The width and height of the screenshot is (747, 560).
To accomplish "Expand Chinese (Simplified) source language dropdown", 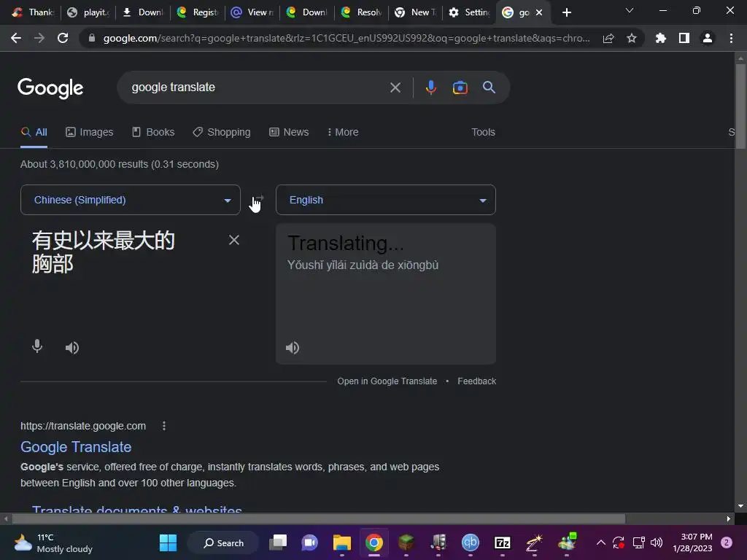I will point(131,200).
